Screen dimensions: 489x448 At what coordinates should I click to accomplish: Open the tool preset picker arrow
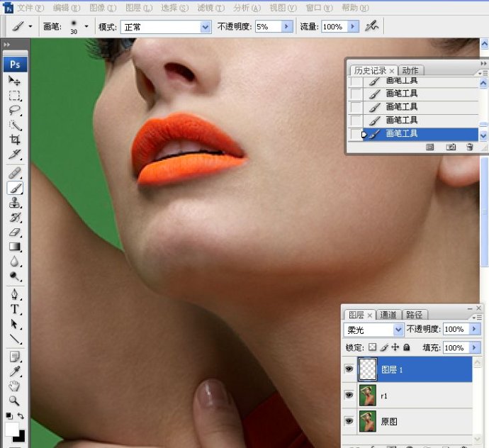coord(30,26)
